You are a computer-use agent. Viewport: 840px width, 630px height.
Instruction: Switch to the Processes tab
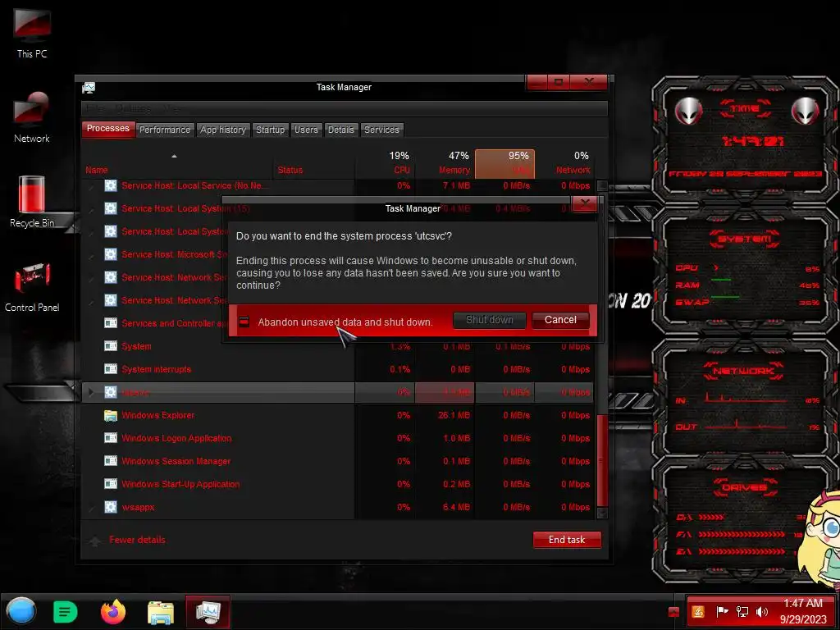(x=108, y=129)
